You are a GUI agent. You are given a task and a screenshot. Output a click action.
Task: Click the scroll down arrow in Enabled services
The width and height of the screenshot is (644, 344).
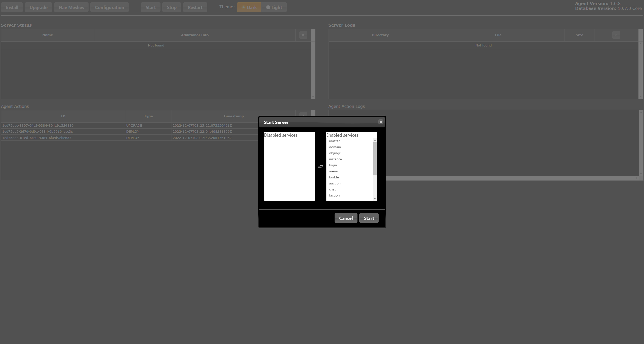(375, 199)
